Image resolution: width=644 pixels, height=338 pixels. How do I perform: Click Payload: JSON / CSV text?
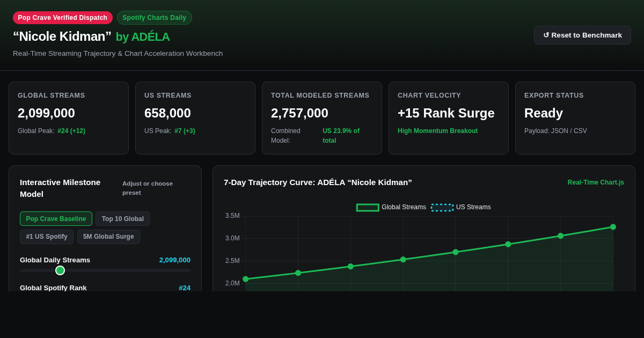click(555, 131)
